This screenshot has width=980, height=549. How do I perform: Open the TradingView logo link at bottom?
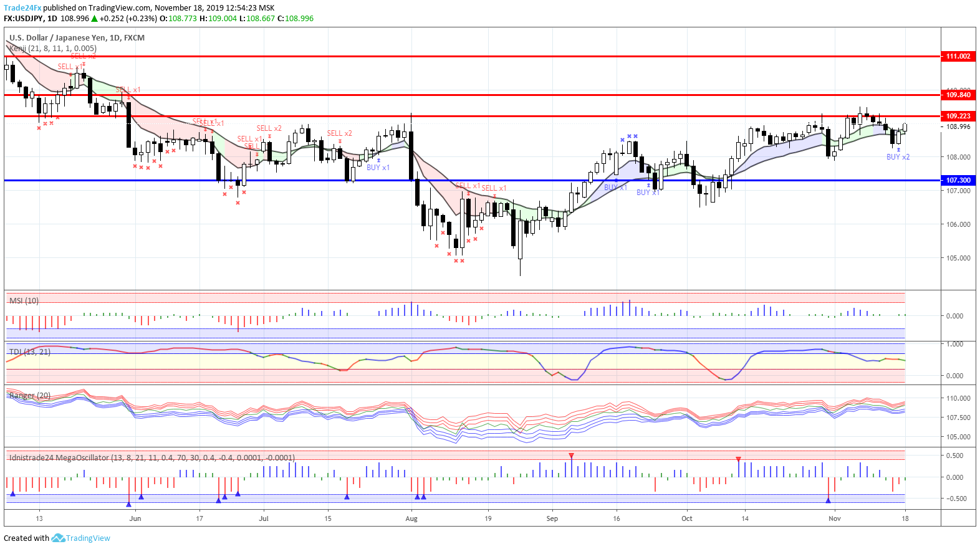pyautogui.click(x=81, y=538)
